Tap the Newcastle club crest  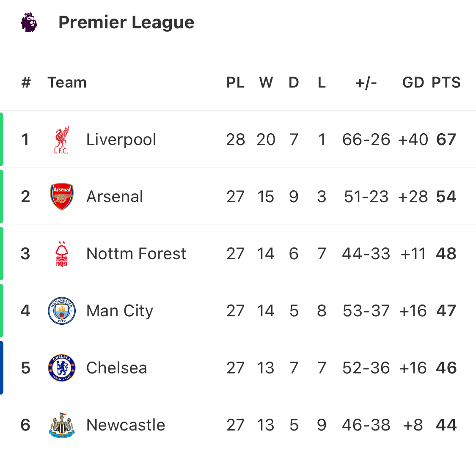point(62,425)
